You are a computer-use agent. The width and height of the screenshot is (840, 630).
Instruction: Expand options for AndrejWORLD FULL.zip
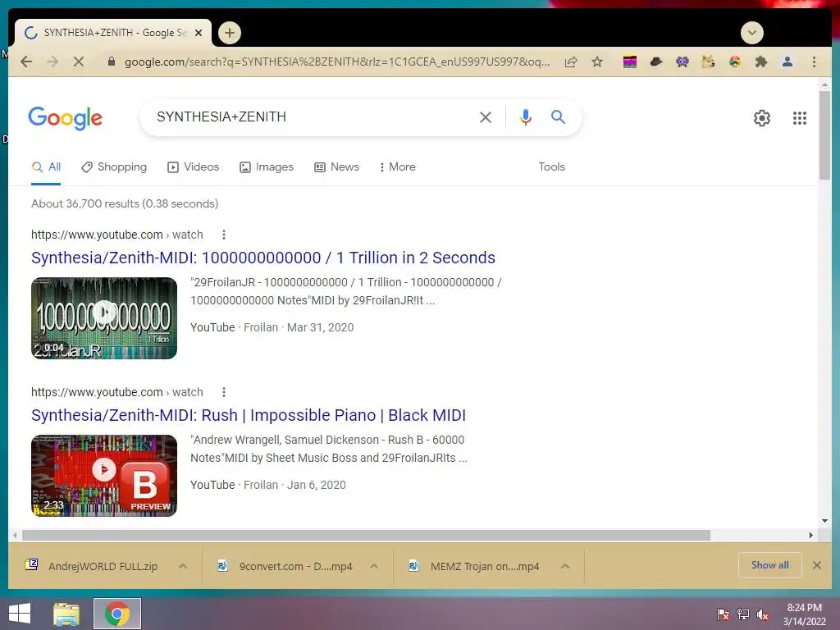[x=183, y=566]
